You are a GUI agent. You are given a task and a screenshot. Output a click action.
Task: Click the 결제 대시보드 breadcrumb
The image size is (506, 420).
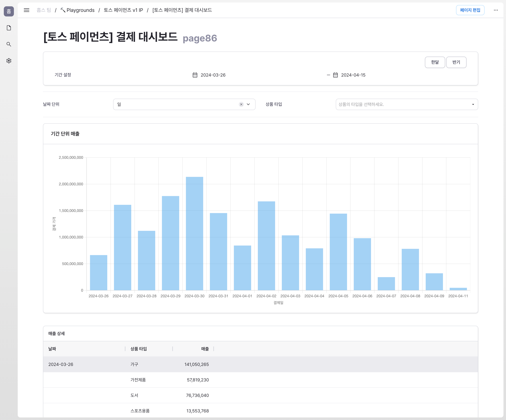click(x=182, y=10)
